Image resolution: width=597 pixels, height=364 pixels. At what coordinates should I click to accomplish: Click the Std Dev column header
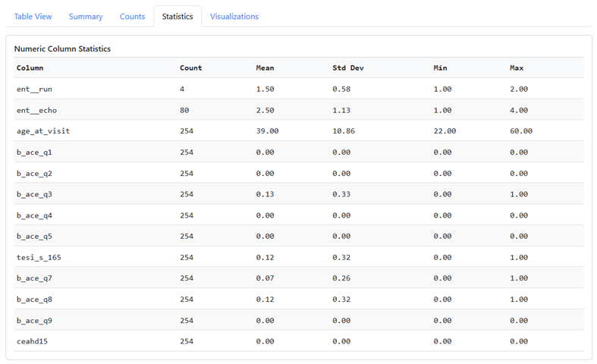[x=348, y=67]
